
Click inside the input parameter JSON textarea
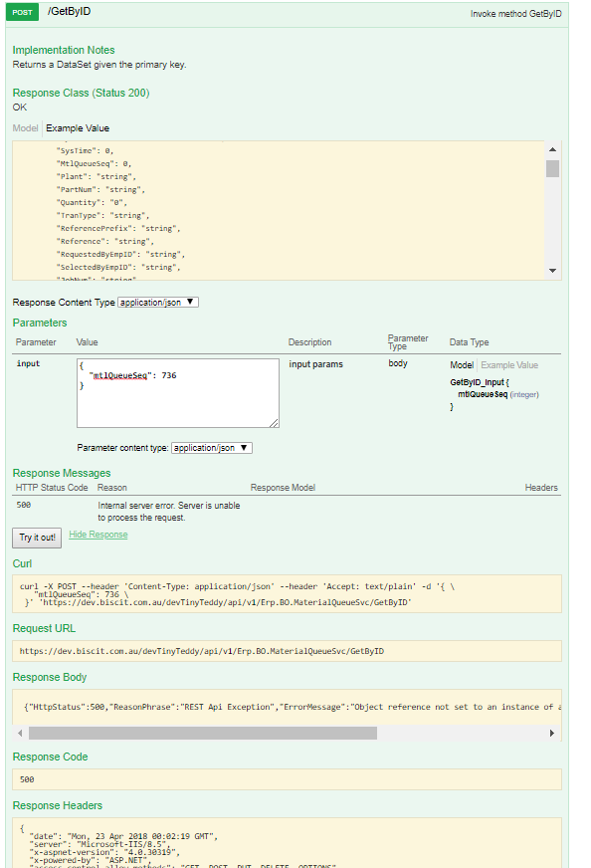178,393
